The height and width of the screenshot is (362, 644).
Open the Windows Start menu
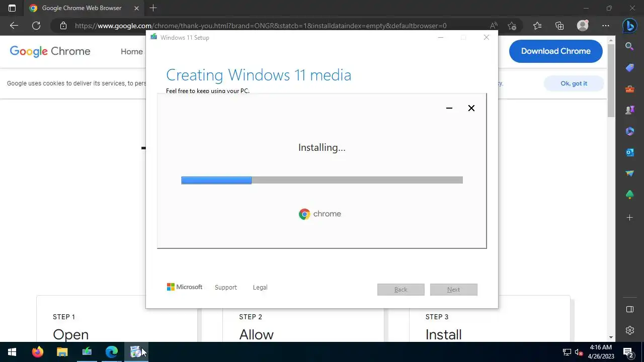(x=12, y=352)
